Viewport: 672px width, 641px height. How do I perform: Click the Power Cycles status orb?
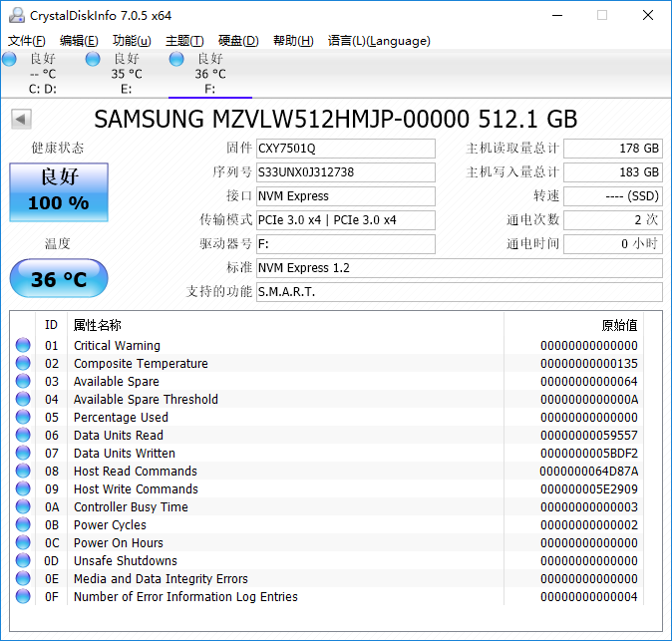(23, 525)
